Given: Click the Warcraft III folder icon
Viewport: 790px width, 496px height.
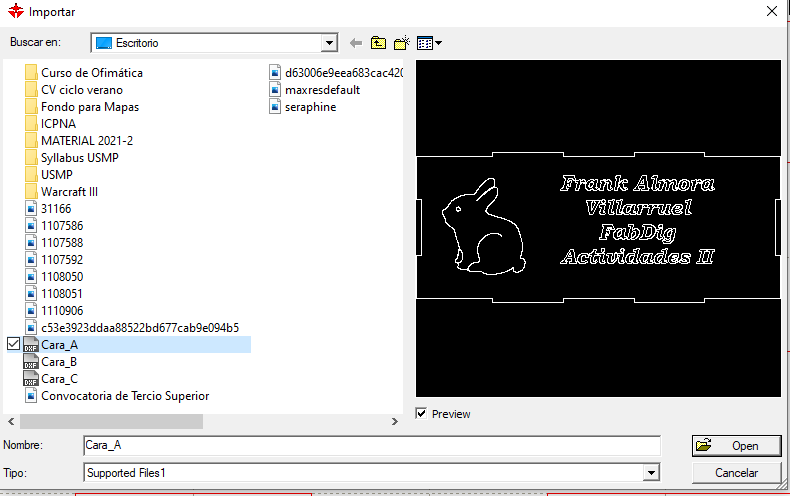Looking at the screenshot, I should click(31, 192).
